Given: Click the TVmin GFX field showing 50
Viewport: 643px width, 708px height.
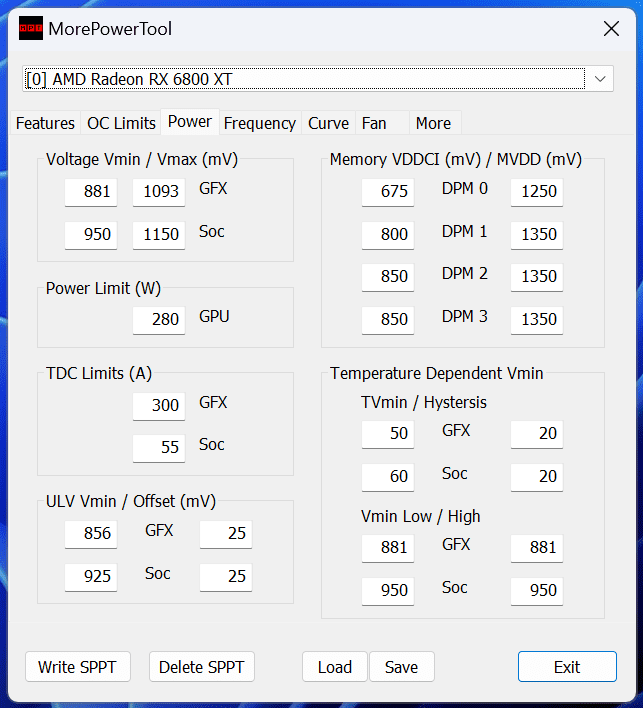Looking at the screenshot, I should click(388, 434).
